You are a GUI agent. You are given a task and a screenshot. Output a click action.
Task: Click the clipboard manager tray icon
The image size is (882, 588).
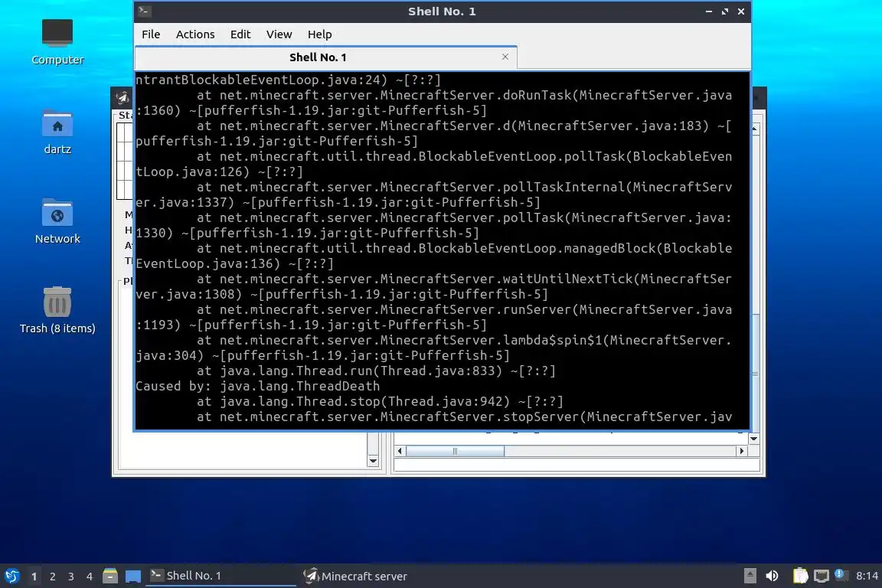[800, 576]
